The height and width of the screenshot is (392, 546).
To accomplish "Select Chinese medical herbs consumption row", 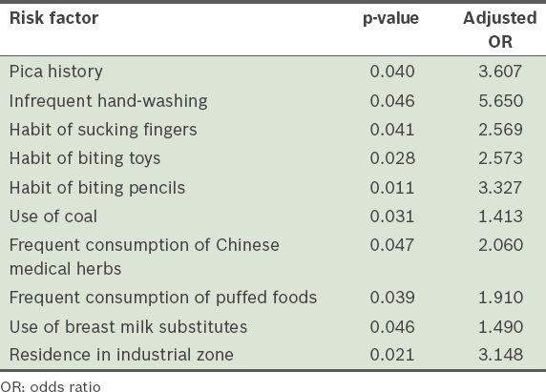I will (x=273, y=258).
